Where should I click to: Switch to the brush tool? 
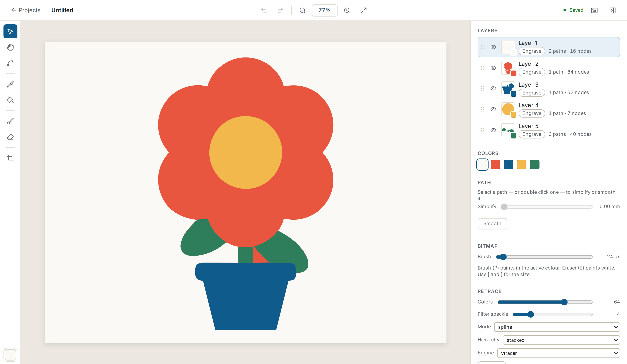coord(10,121)
